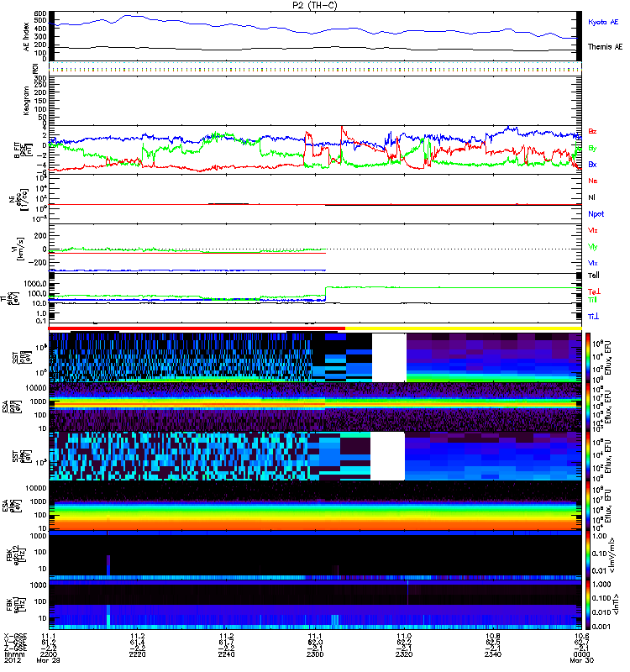Click the ESA electron Eflux color bar

587,506
